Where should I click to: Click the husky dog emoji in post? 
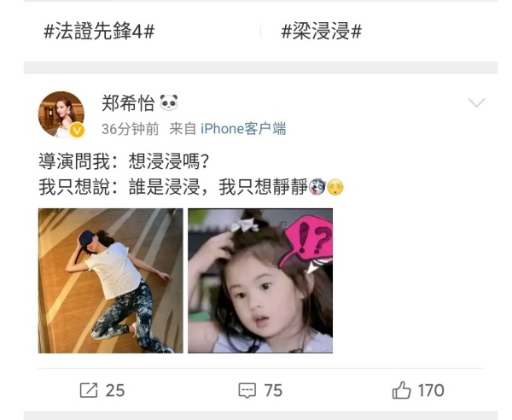(317, 187)
